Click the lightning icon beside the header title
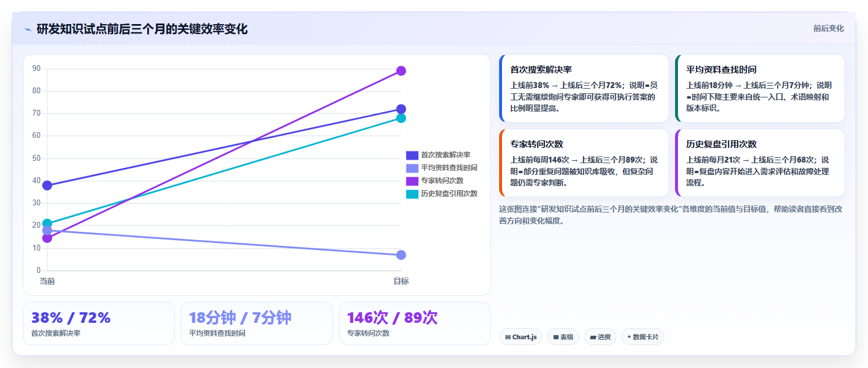868x368 pixels. click(28, 29)
